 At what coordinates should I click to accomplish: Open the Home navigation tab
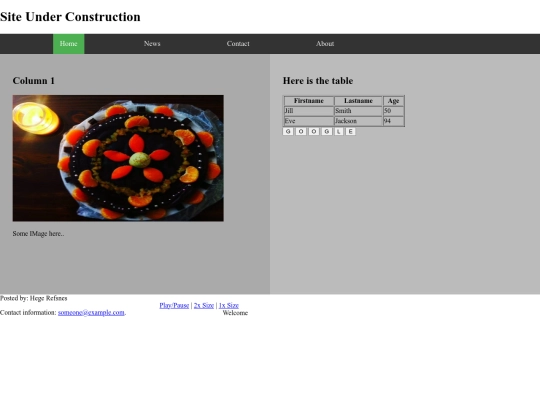(x=69, y=44)
